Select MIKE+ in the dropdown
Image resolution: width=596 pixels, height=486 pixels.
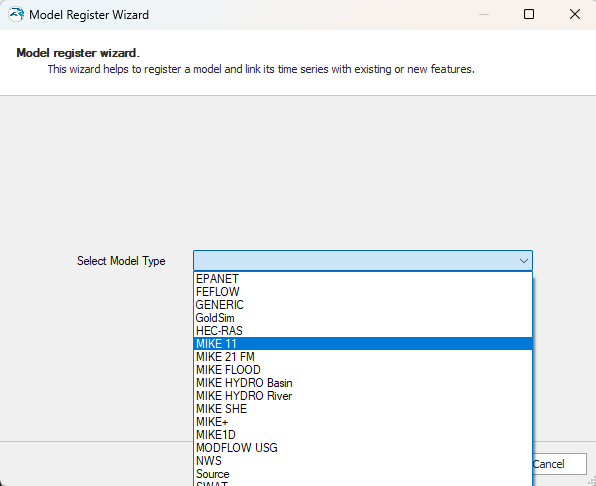click(x=363, y=422)
